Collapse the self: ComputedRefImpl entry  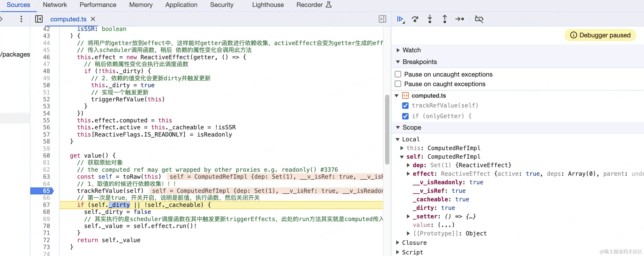[x=402, y=157]
